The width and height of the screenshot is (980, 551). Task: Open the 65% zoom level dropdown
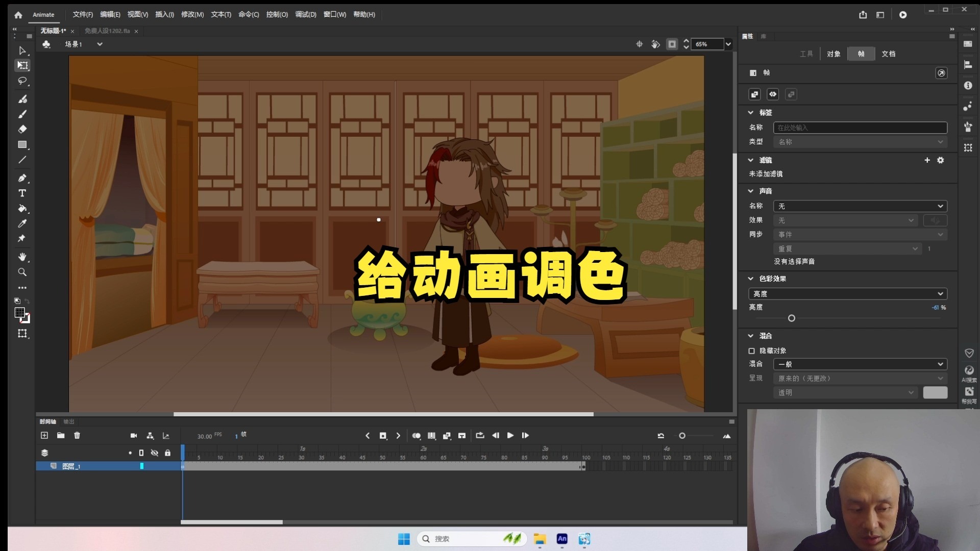pyautogui.click(x=729, y=44)
